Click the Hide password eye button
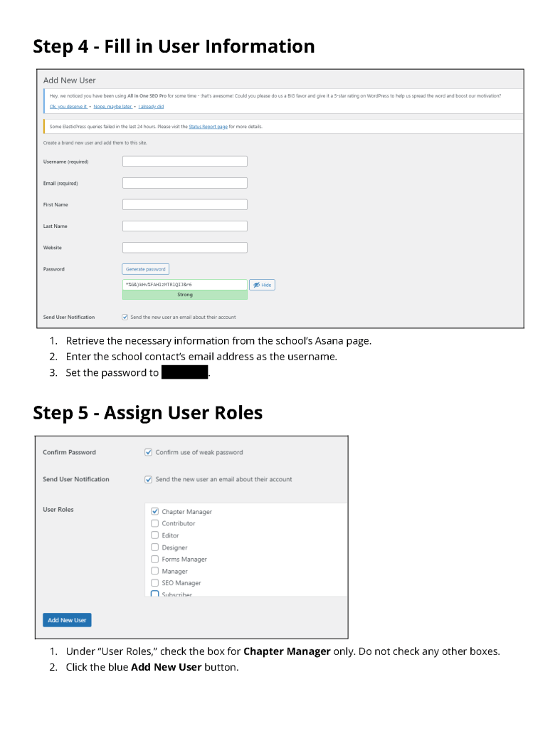This screenshot has height=729, width=560. pyautogui.click(x=262, y=285)
